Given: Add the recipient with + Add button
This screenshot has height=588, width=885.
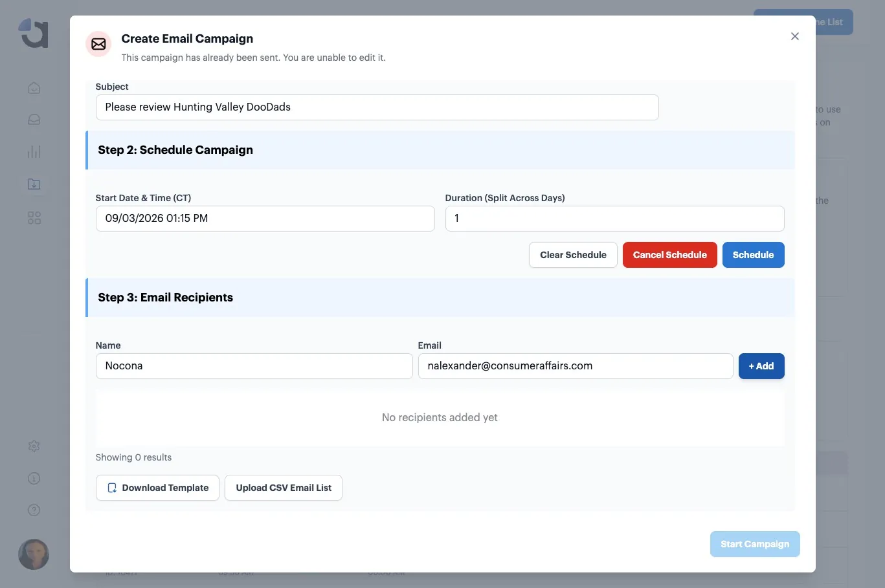Looking at the screenshot, I should 761,366.
